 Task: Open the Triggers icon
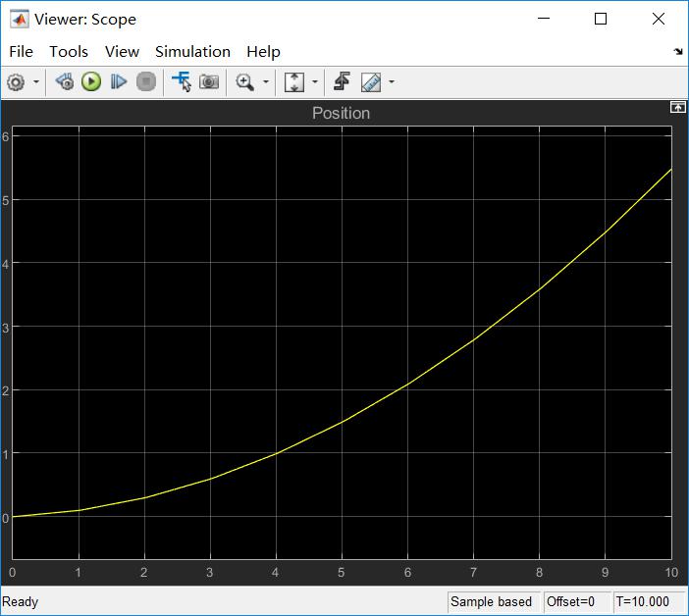[342, 81]
